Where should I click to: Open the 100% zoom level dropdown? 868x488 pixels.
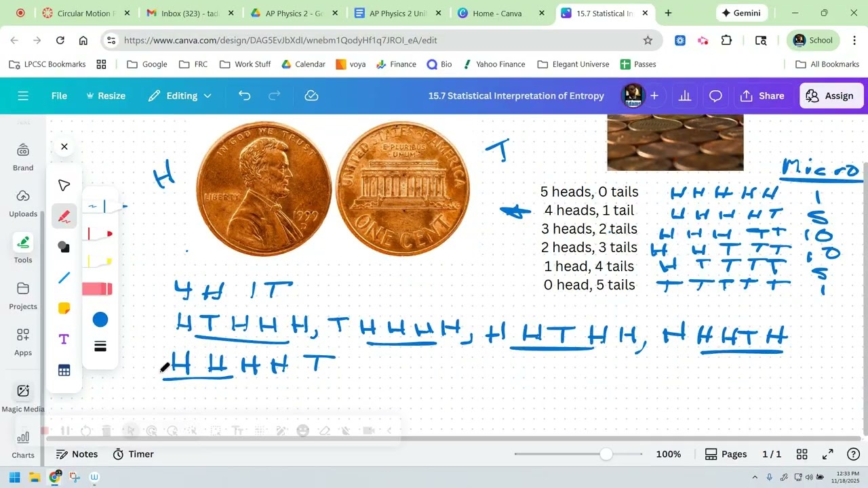(669, 454)
